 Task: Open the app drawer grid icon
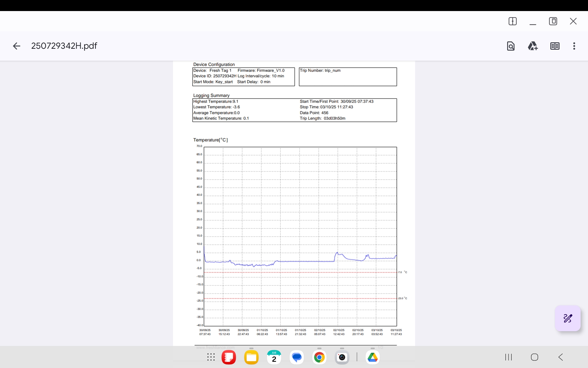(211, 357)
